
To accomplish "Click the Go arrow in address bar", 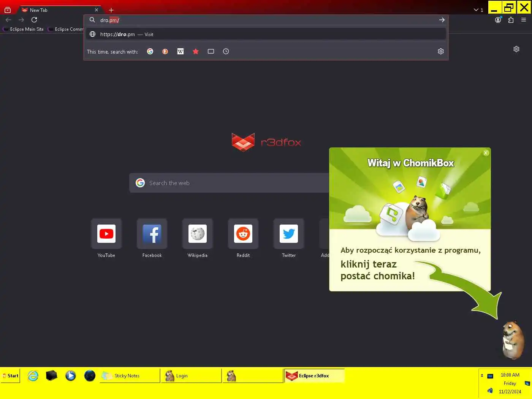I will (x=442, y=20).
